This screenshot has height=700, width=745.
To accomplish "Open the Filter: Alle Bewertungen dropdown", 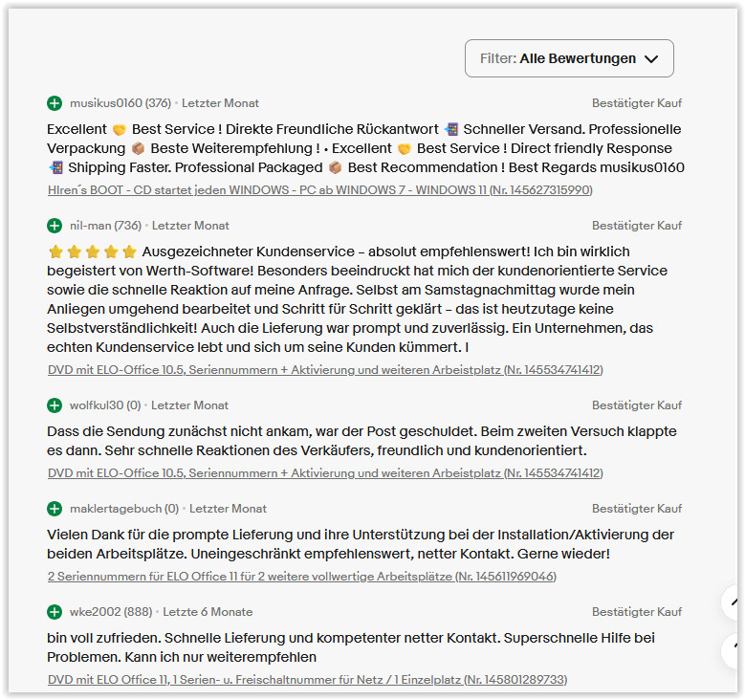I will (x=569, y=58).
